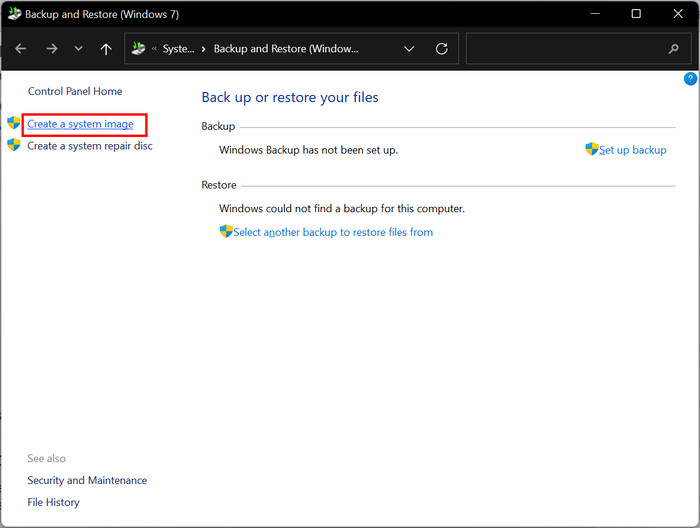This screenshot has height=528, width=700.
Task: Expand the breadcrumb chevron after Syste...
Action: click(x=204, y=49)
